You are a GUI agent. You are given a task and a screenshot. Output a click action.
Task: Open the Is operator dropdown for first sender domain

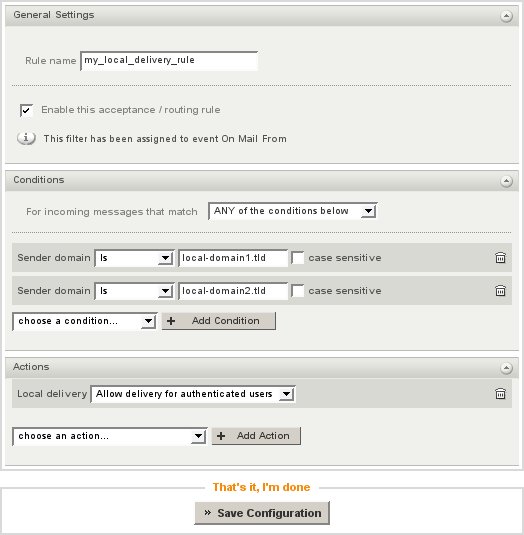[x=134, y=258]
